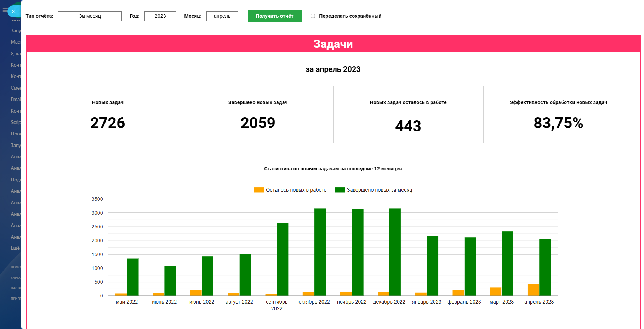644x329 pixels.
Task: Toggle 'Осталось новых в работе' legend label
Action: 296,190
